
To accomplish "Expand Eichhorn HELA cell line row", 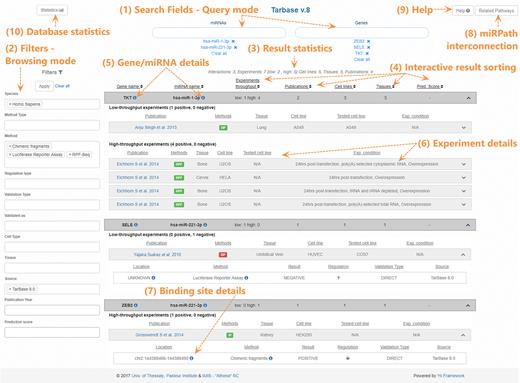I will [463, 177].
